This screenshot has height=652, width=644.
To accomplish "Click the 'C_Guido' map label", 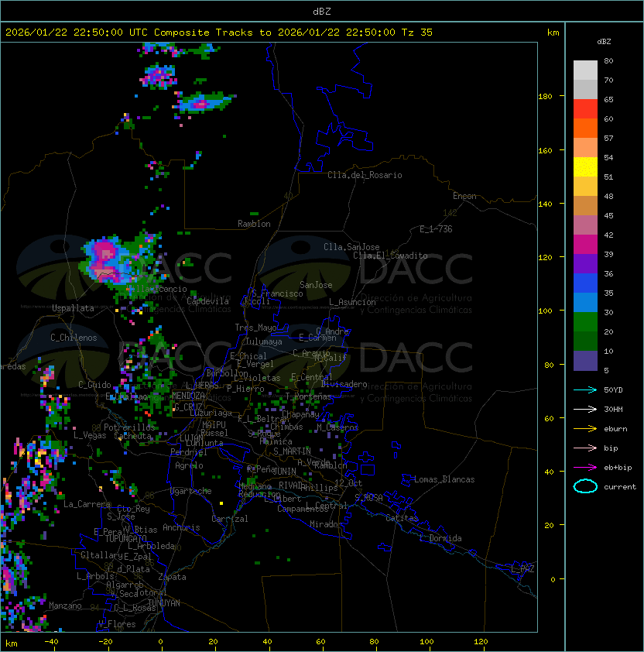I will pyautogui.click(x=94, y=385).
